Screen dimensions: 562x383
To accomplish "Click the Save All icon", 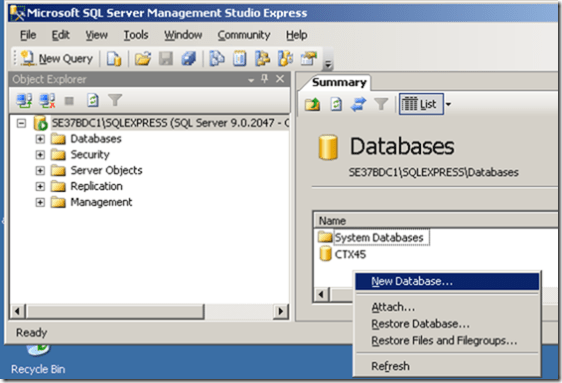I will 189,58.
